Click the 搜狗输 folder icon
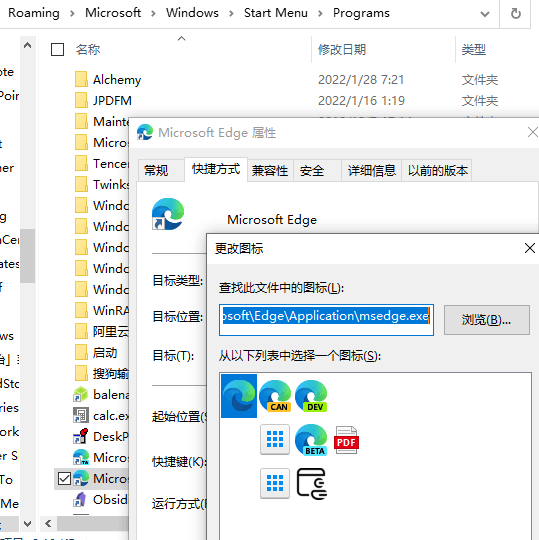The height and width of the screenshot is (540, 539). (81, 373)
